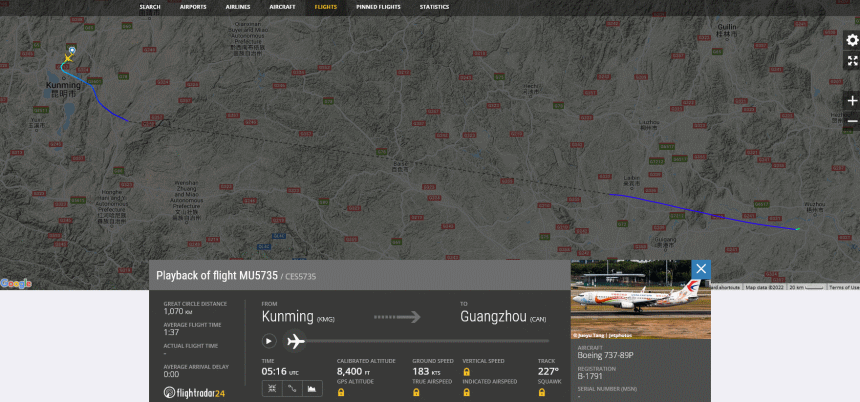Screen dimensions: 860x402
Task: Open the Statistics menu
Action: [434, 7]
